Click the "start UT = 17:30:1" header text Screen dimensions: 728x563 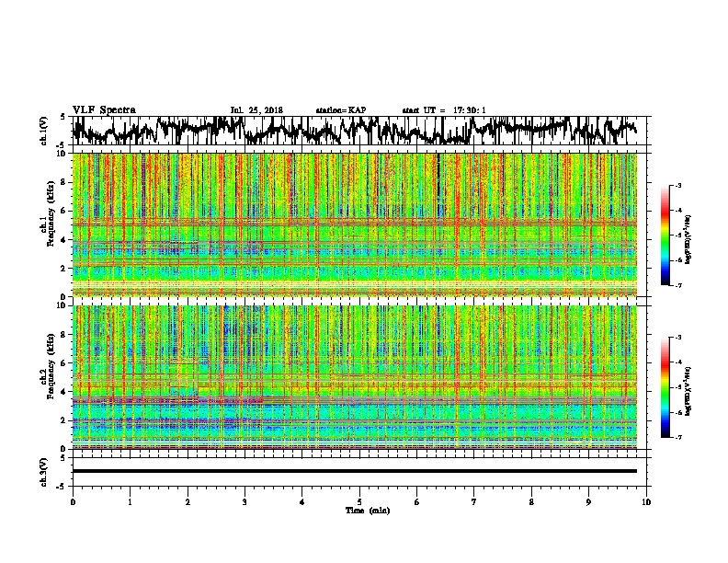click(x=444, y=110)
